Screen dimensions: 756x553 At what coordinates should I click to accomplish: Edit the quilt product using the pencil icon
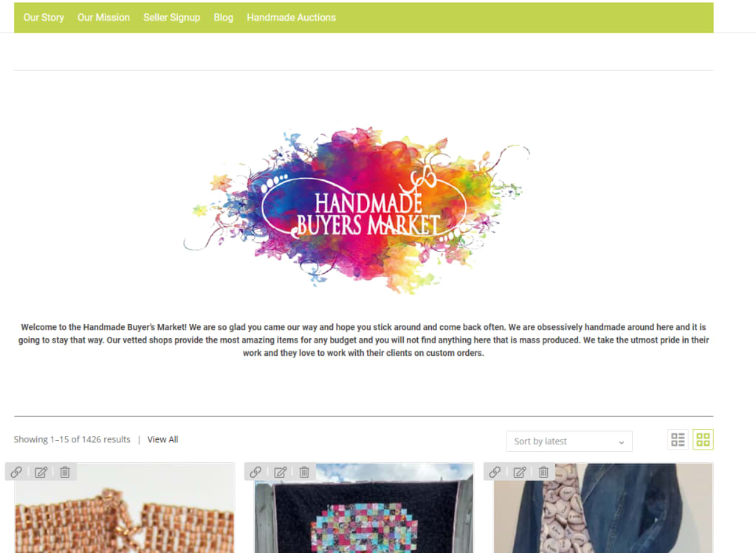pyautogui.click(x=280, y=472)
